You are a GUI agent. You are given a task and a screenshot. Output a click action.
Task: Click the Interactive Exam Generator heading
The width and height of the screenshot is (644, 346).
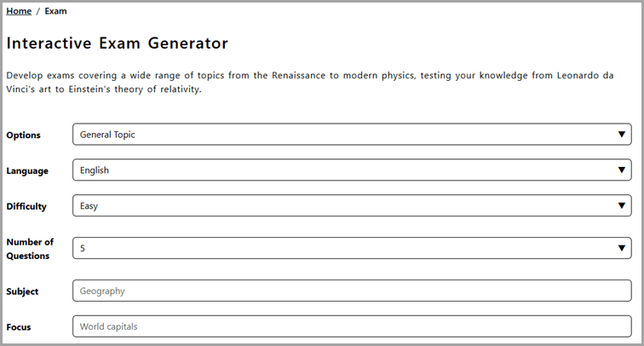(117, 43)
